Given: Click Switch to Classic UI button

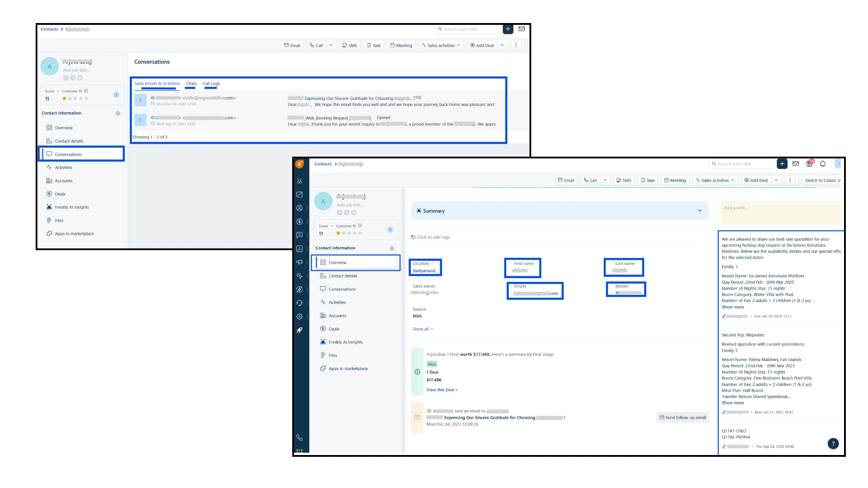Looking at the screenshot, I should [822, 180].
